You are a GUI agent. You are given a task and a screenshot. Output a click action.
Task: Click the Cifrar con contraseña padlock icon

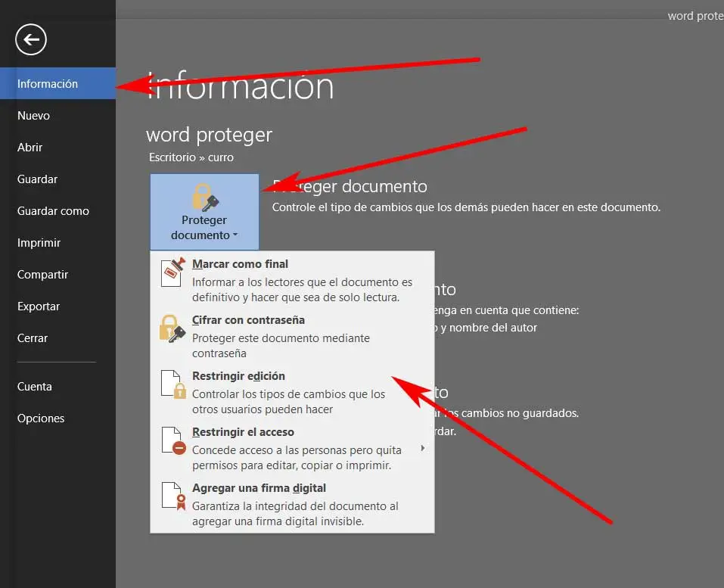172,328
